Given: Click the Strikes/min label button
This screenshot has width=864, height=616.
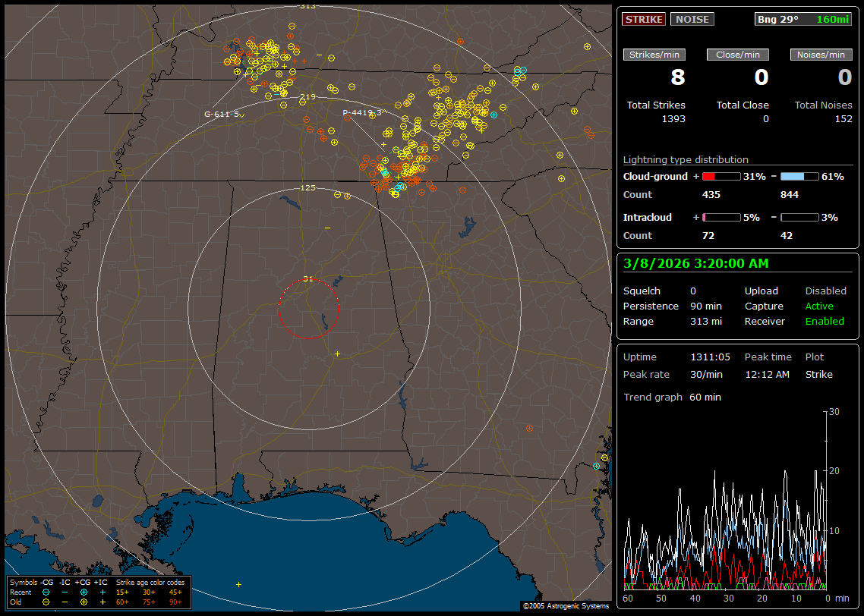Looking at the screenshot, I should 654,55.
